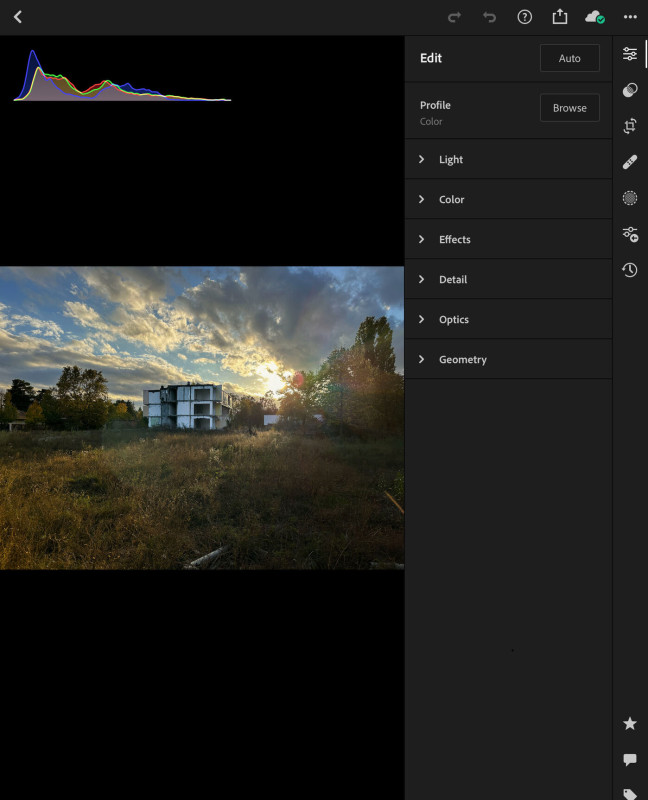Open the Presets overlapping circles icon

point(630,90)
